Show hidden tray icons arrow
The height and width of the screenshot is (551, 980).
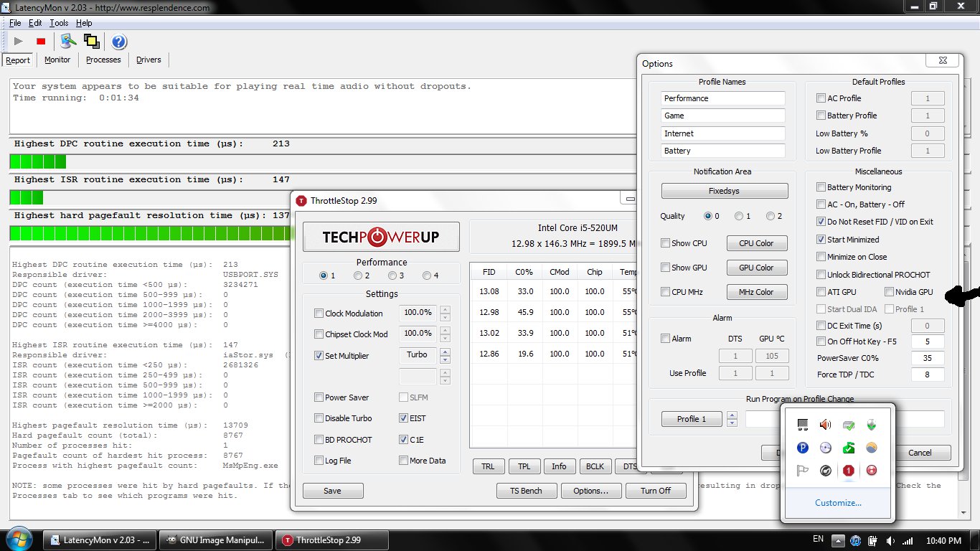tap(837, 540)
